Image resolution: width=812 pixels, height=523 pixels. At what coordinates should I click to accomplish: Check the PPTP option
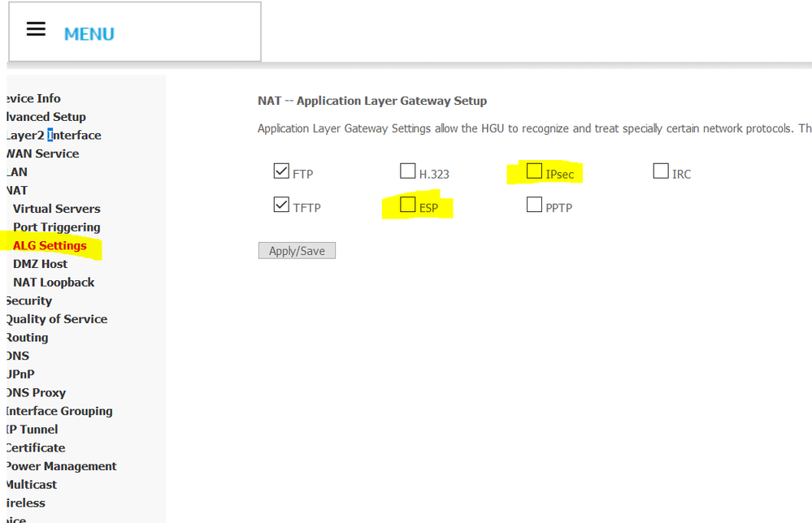click(534, 205)
